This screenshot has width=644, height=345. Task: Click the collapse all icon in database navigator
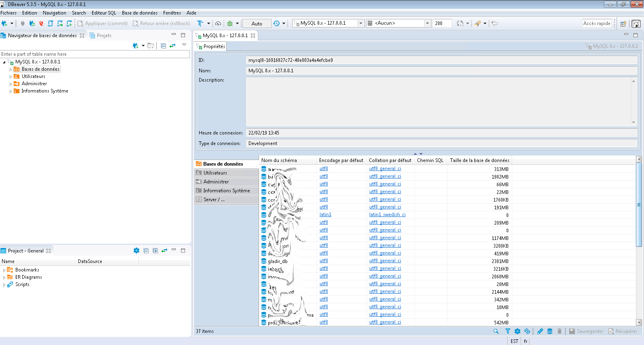(163, 46)
